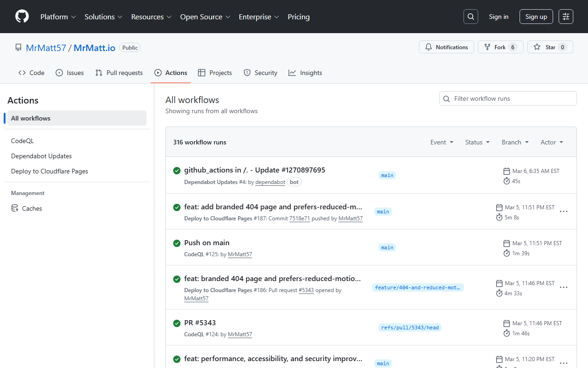Open the Security tab
The image size is (588, 368).
point(260,73)
